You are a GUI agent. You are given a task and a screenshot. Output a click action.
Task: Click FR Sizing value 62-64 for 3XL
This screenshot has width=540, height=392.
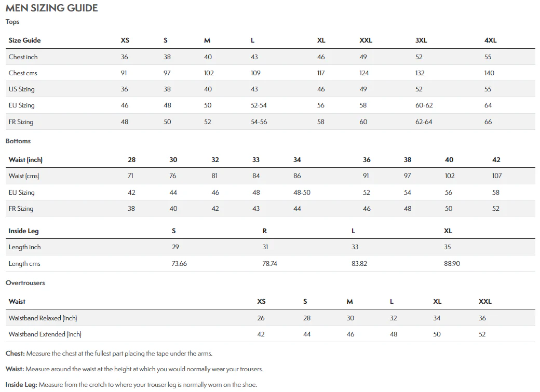pyautogui.click(x=424, y=122)
